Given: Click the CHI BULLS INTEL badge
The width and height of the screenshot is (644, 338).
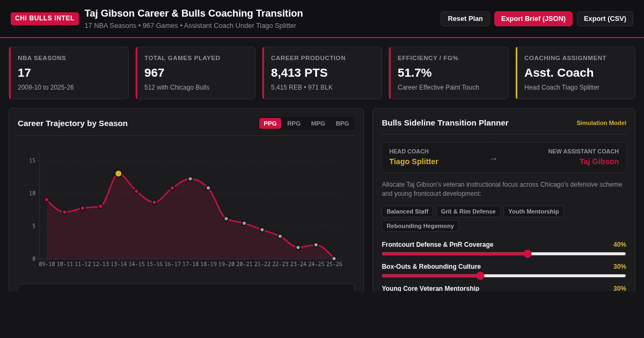Looking at the screenshot, I should pos(45,19).
